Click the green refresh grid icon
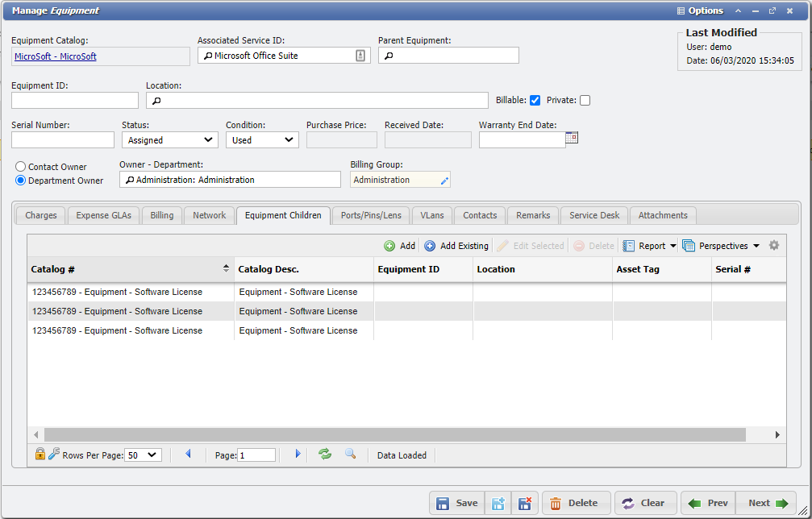Viewport: 812px width, 519px height. (x=325, y=455)
